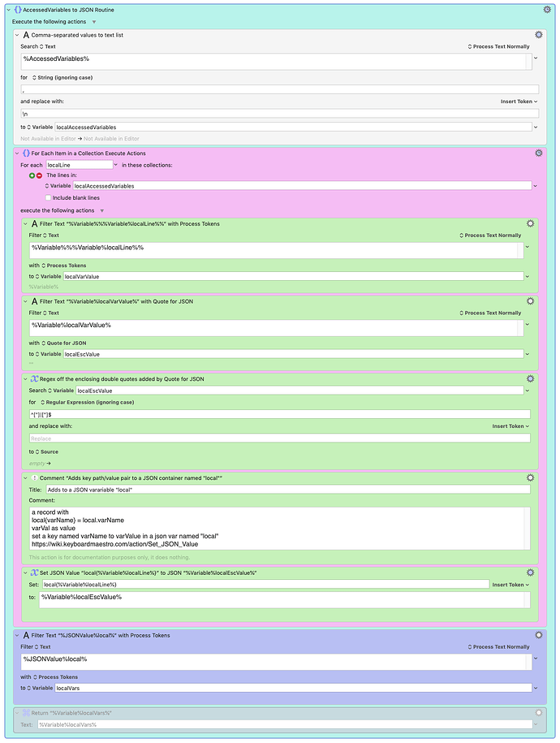Collapse the Filter Text with Quote for JSON action
This screenshot has width=560, height=743.
click(26, 301)
